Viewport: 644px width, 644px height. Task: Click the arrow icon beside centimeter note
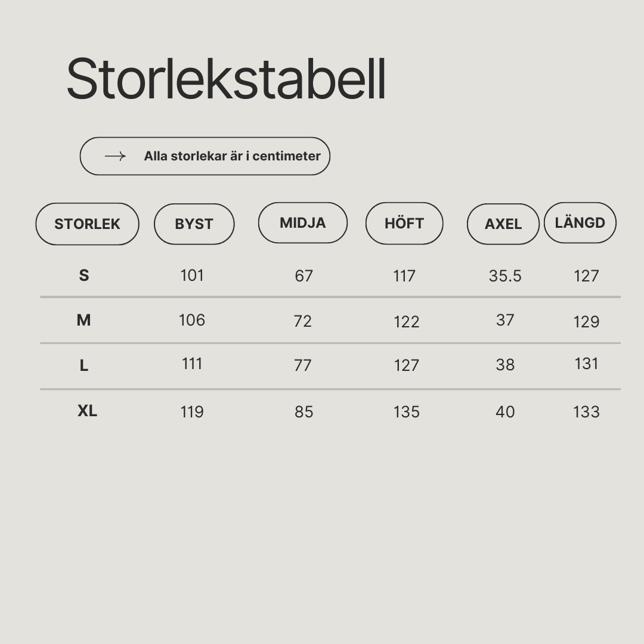point(116,156)
